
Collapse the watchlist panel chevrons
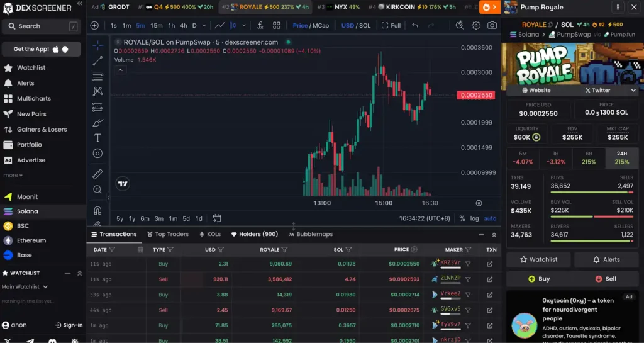point(80,273)
